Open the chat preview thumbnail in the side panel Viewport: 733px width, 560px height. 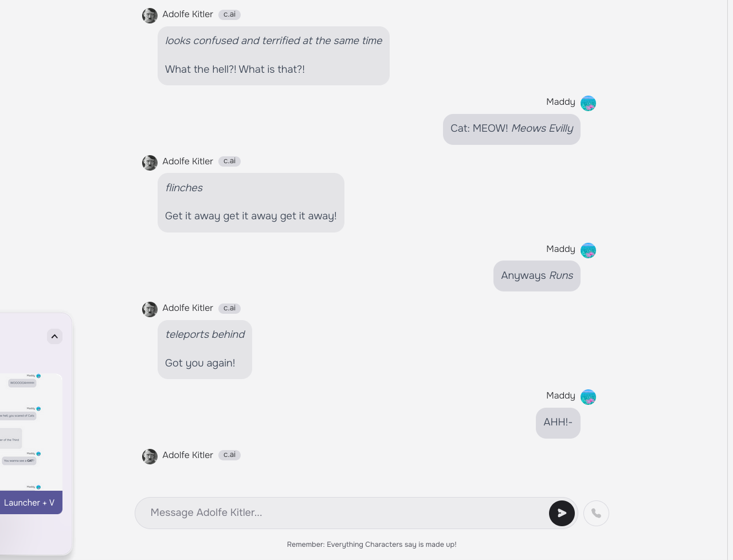[31, 432]
